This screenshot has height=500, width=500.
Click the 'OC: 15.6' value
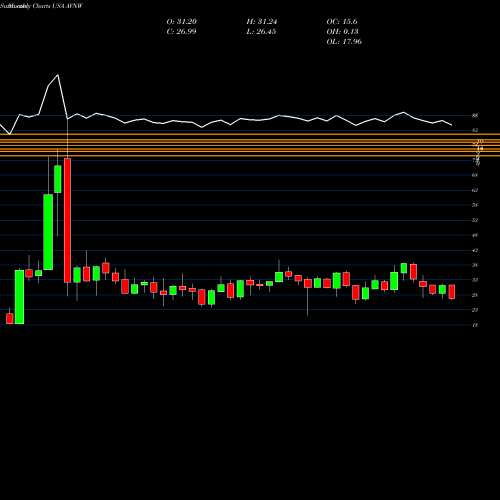(x=342, y=22)
